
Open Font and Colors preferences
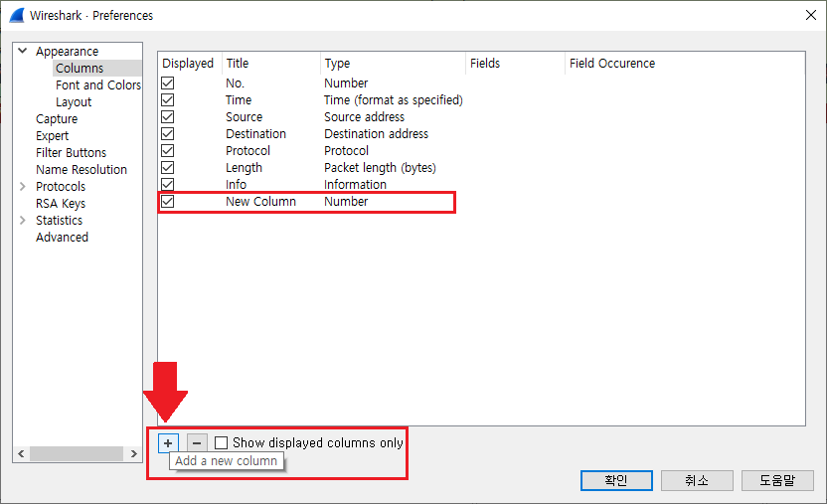point(98,84)
